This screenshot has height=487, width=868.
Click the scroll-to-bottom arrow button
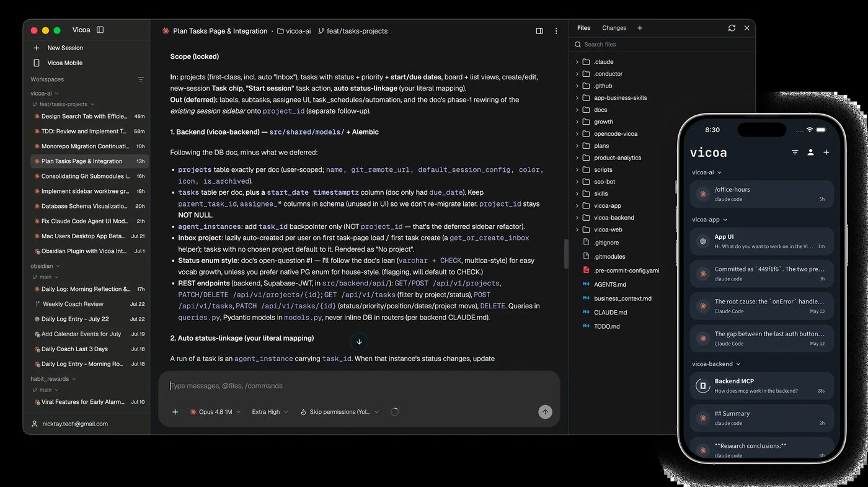(x=359, y=342)
